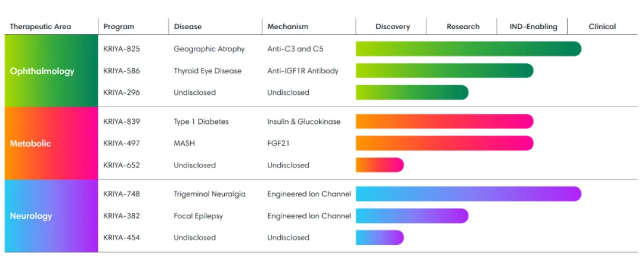Image resolution: width=644 pixels, height=261 pixels.
Task: Click the KRIYA-825 program name
Action: pos(122,49)
